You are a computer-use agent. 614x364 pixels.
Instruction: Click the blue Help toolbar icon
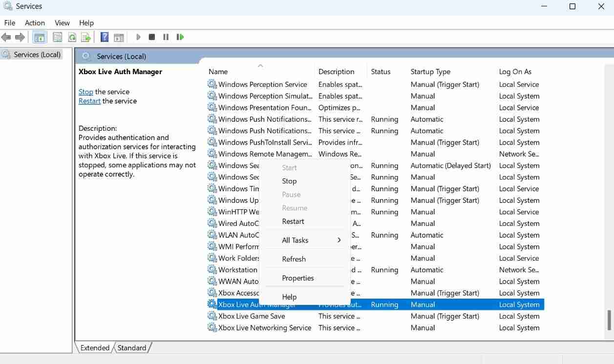(104, 37)
